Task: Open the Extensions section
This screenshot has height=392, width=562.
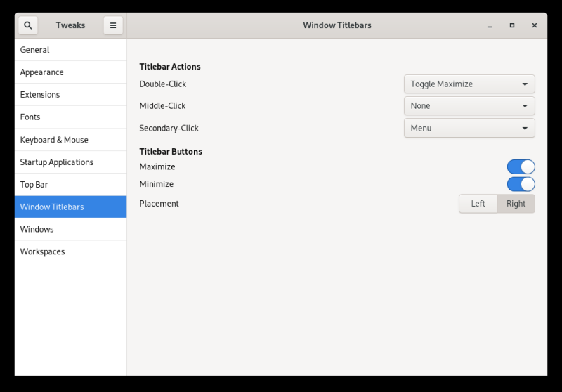Action: coord(71,95)
